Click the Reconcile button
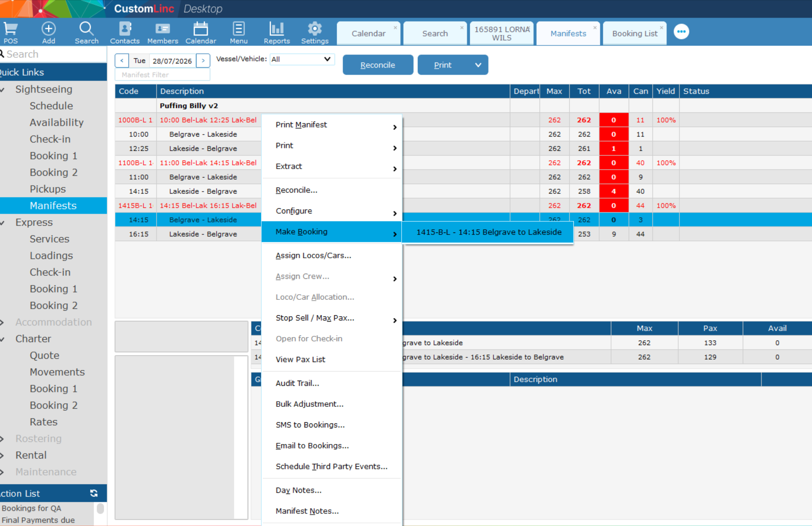812x526 pixels. pos(377,65)
